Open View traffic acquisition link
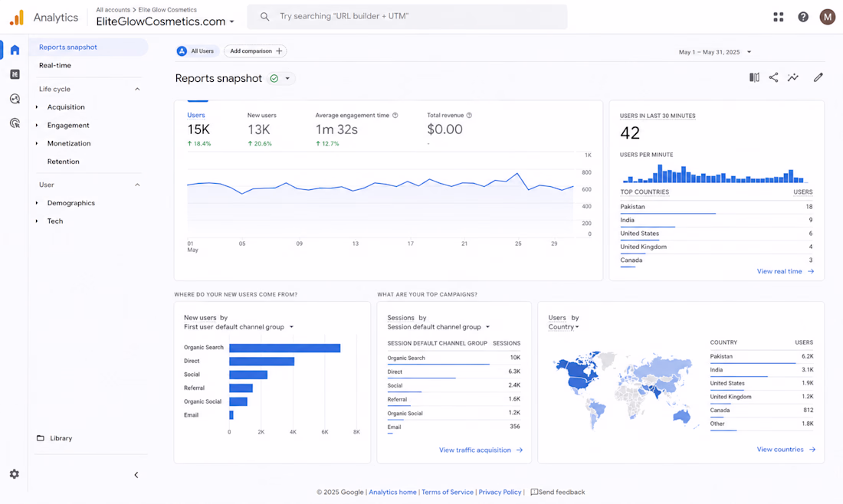843x504 pixels. (x=481, y=450)
